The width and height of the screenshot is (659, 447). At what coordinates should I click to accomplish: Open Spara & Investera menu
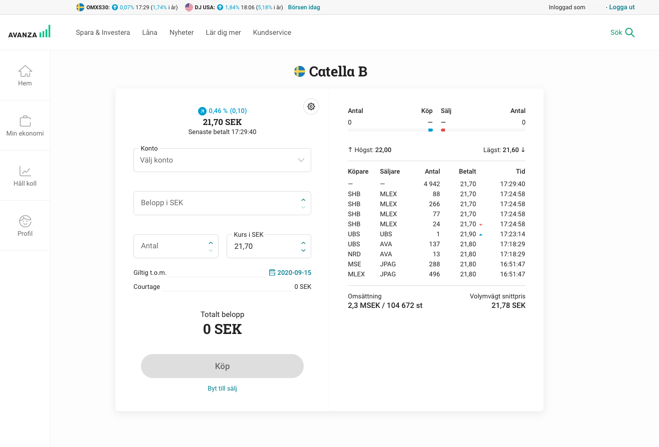coord(103,33)
